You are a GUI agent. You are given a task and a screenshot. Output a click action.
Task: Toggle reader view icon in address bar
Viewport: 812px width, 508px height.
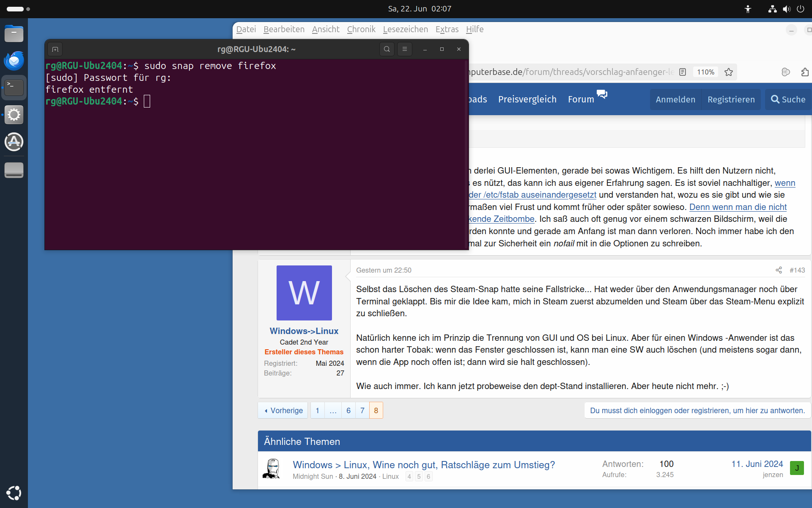[683, 72]
